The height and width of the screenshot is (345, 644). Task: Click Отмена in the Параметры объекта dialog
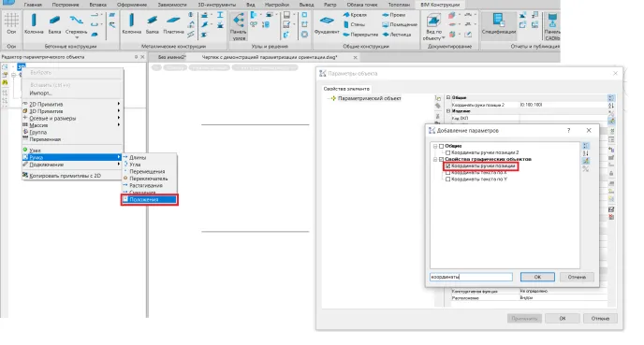pyautogui.click(x=600, y=318)
